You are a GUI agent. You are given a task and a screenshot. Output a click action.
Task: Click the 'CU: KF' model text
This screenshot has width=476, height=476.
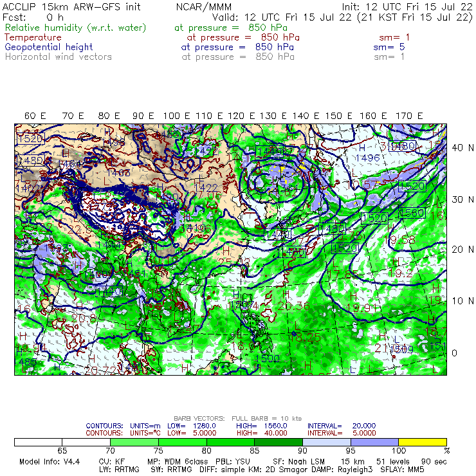coord(112,462)
